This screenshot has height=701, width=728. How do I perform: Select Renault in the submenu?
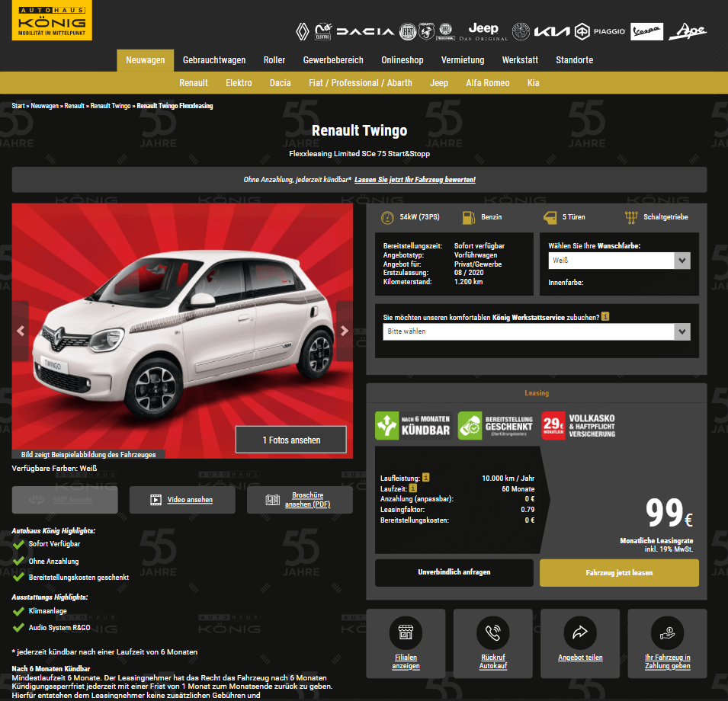coord(194,83)
